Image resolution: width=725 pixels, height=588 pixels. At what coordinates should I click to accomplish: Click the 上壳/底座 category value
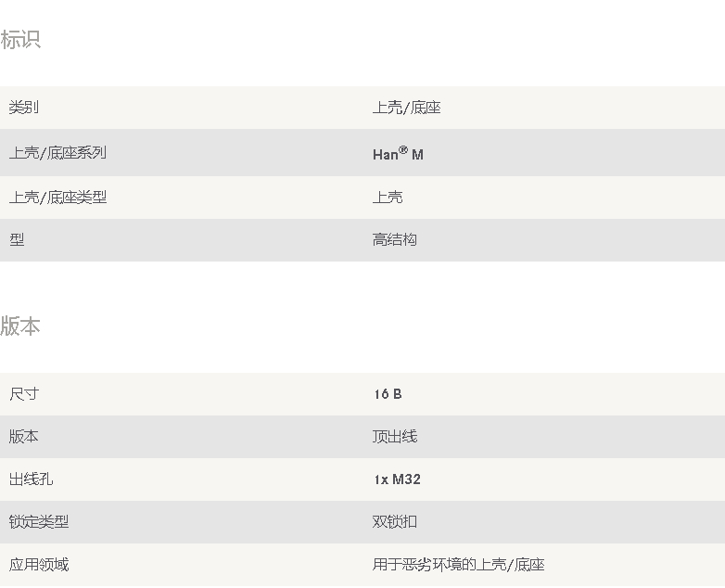pos(406,108)
